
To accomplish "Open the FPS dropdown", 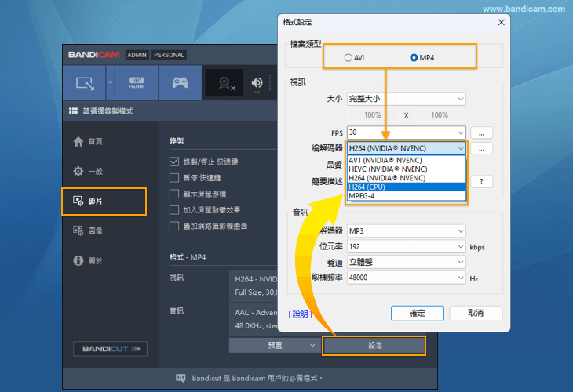I will click(407, 132).
